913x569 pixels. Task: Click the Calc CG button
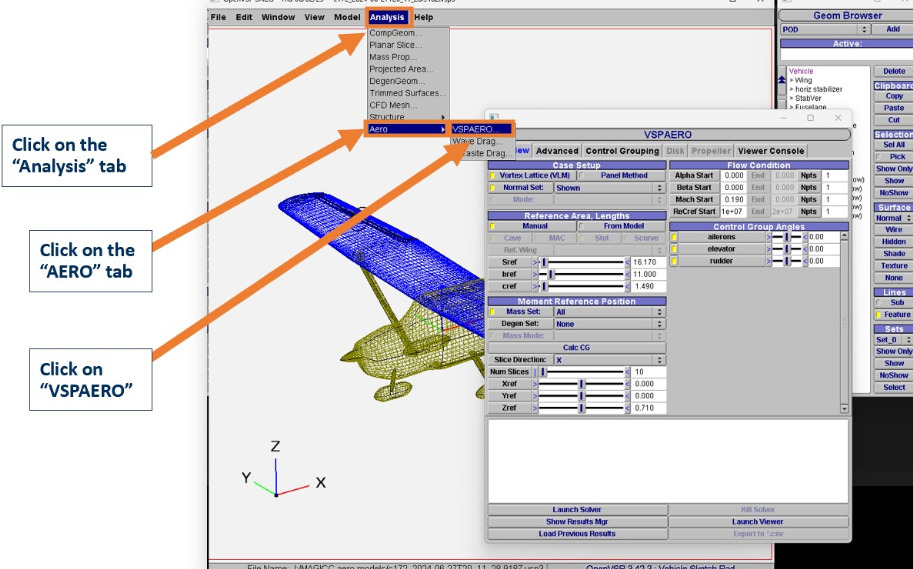point(576,348)
